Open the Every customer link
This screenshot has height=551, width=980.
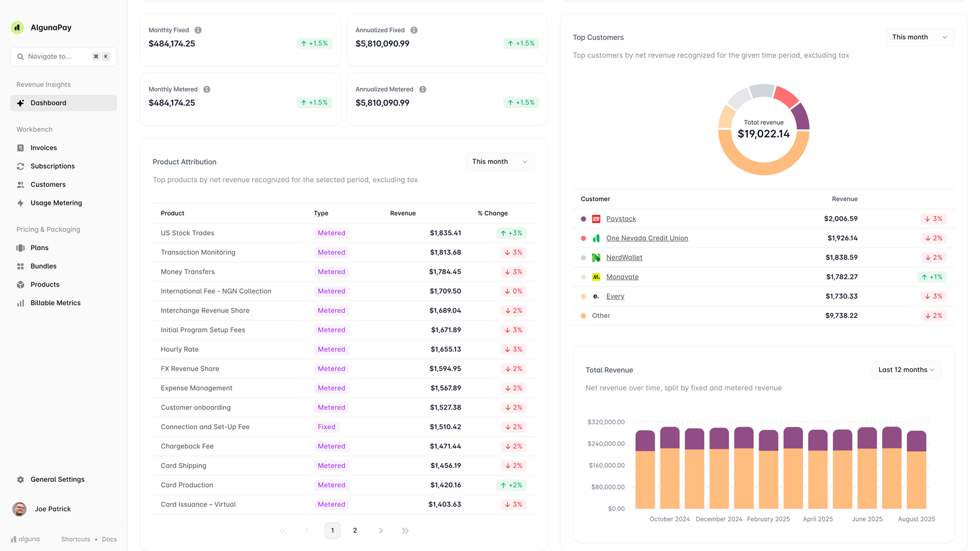615,296
